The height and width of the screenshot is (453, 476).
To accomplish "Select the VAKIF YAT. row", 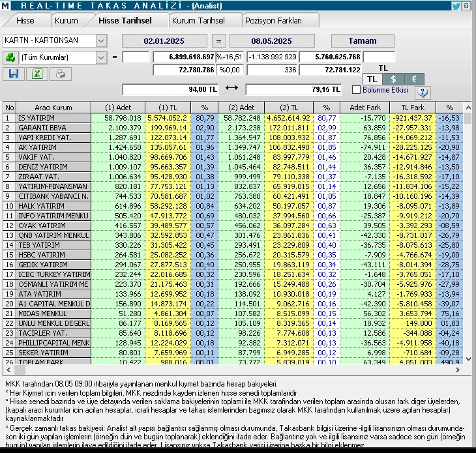I will [233, 157].
